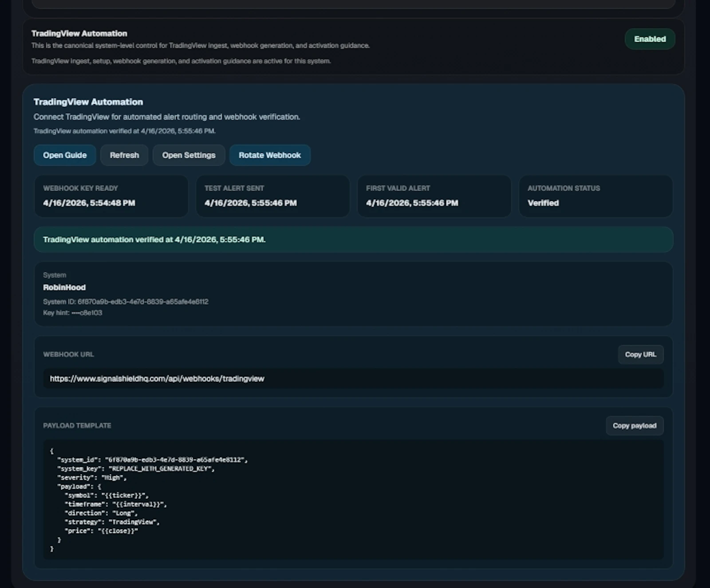Image resolution: width=710 pixels, height=588 pixels.
Task: Select the Automation Status Verified value
Action: pyautogui.click(x=543, y=203)
